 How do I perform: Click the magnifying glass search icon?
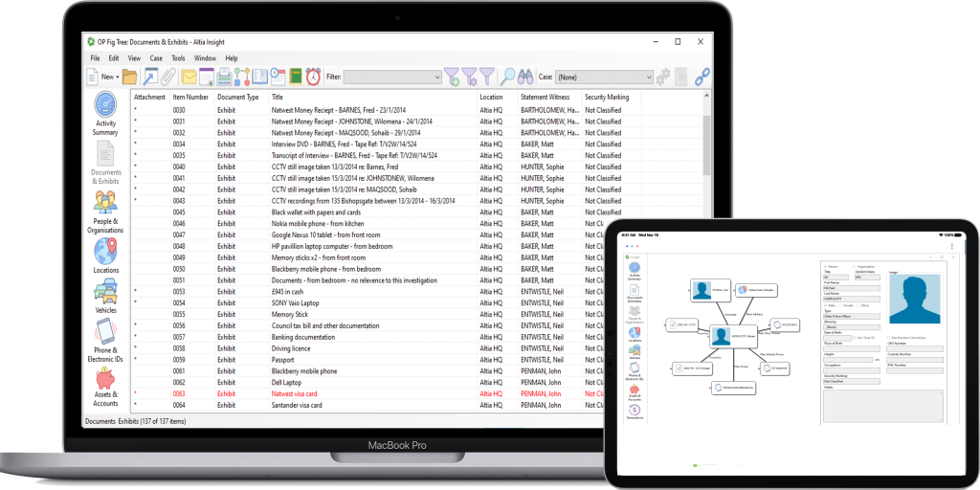tap(508, 77)
